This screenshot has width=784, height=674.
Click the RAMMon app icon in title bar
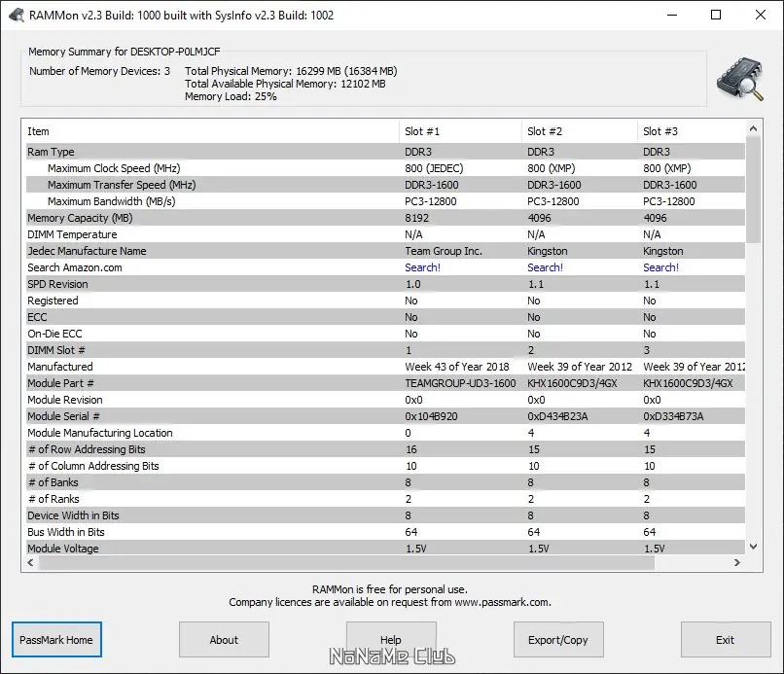tap(17, 15)
